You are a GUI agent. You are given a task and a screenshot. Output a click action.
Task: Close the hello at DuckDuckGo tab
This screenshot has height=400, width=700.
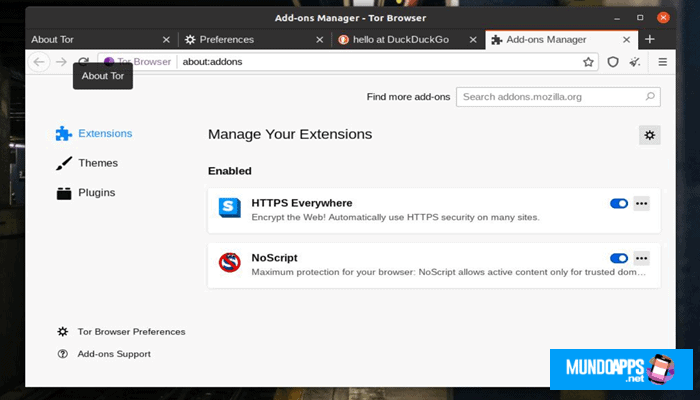tap(473, 40)
